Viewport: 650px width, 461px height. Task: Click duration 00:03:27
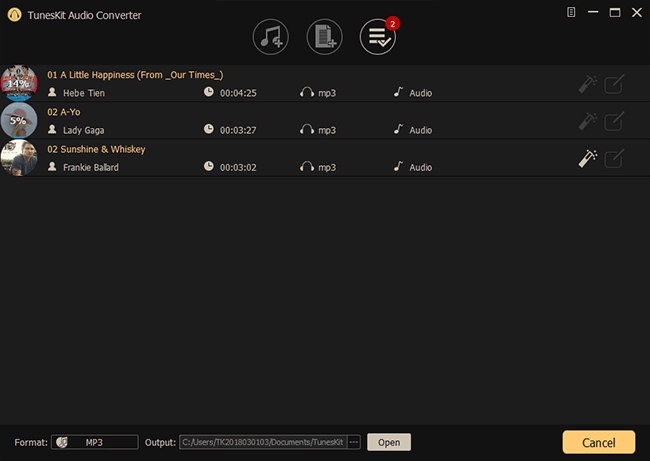point(238,130)
